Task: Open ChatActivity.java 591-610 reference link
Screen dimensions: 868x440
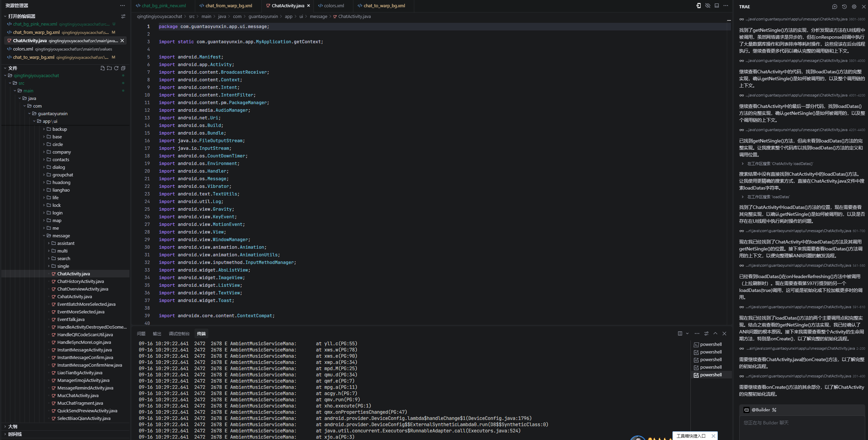Action: coord(802,307)
